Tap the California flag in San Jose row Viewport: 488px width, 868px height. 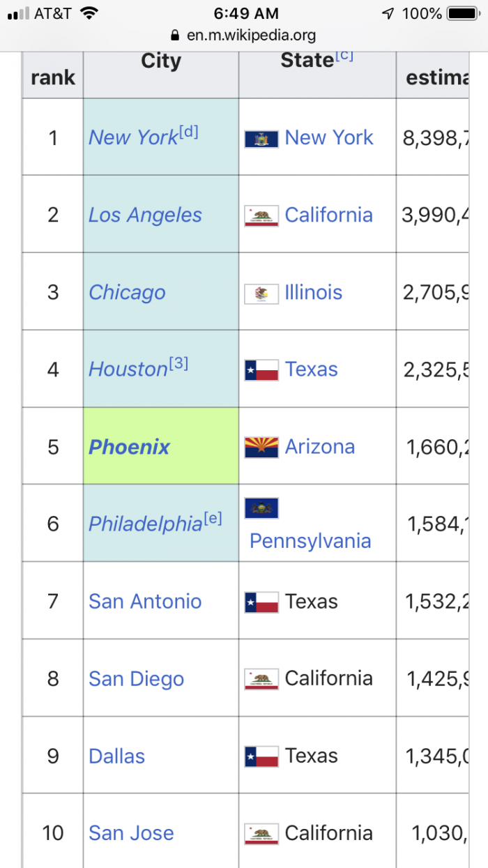[x=261, y=834]
